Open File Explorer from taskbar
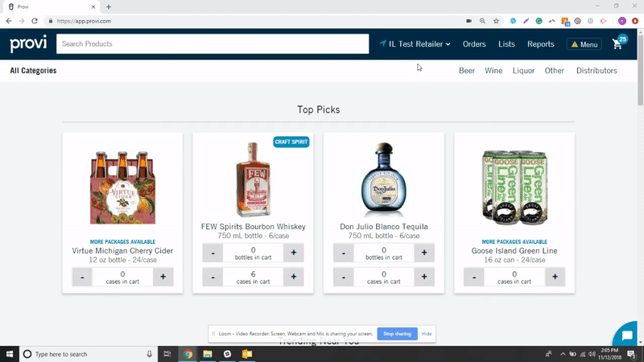Image resolution: width=644 pixels, height=362 pixels. 208,354
